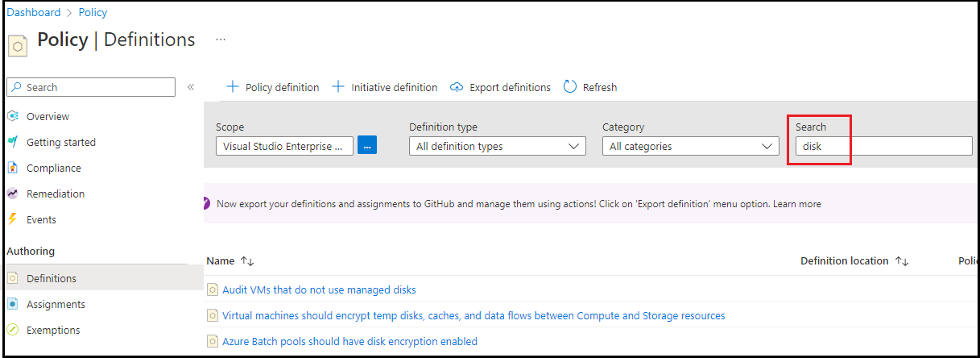Click the Export definitions cloud icon
This screenshot has height=358, width=980.
point(457,87)
